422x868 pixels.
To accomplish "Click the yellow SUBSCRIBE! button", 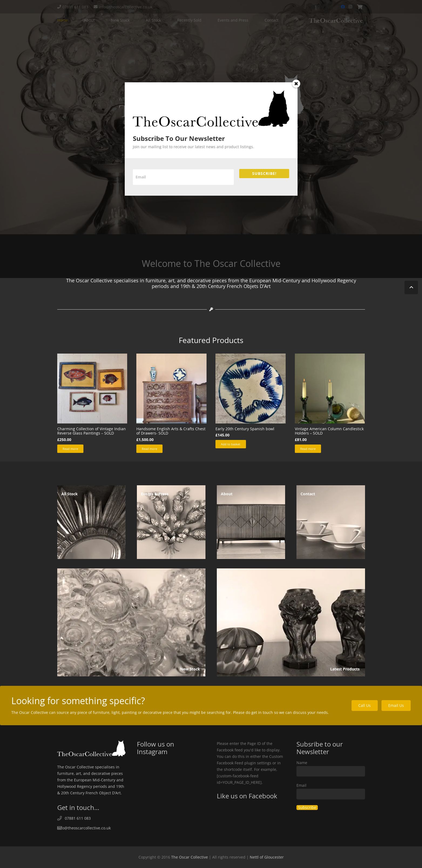I will [x=264, y=174].
